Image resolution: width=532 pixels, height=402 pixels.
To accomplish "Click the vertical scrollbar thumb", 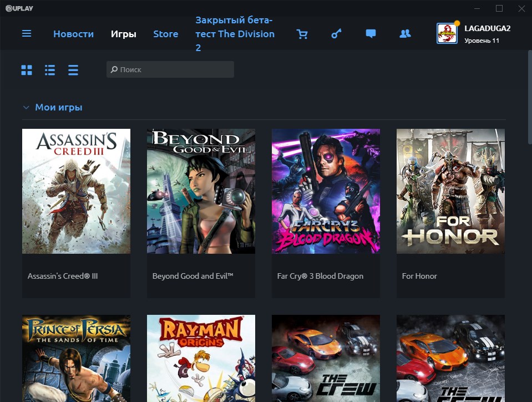I will [530, 97].
